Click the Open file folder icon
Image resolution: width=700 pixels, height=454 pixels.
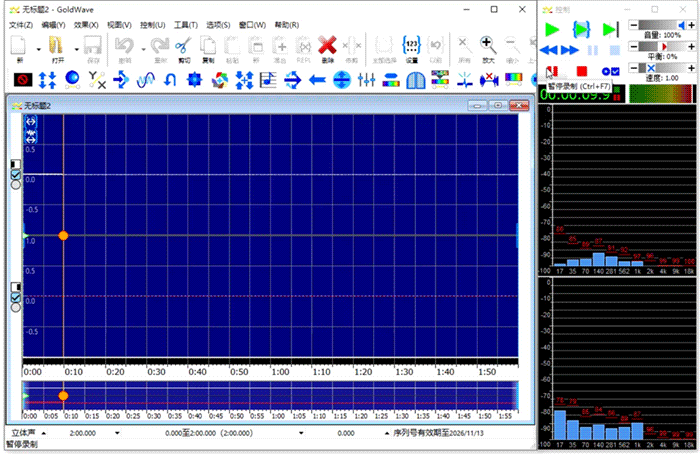click(57, 46)
